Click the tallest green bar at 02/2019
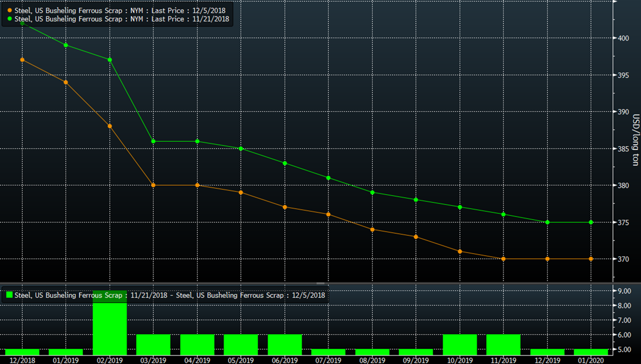Viewport: 641px width, 364px height. coord(110,328)
